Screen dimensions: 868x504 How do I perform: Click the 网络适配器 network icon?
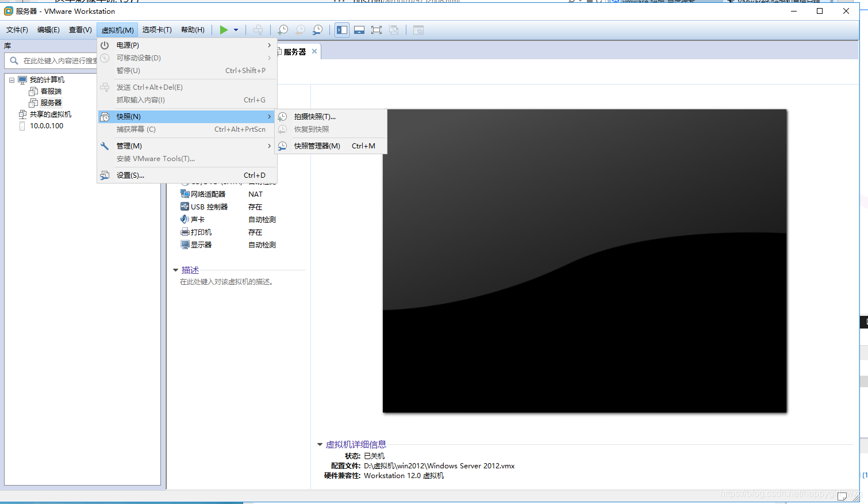coord(185,194)
